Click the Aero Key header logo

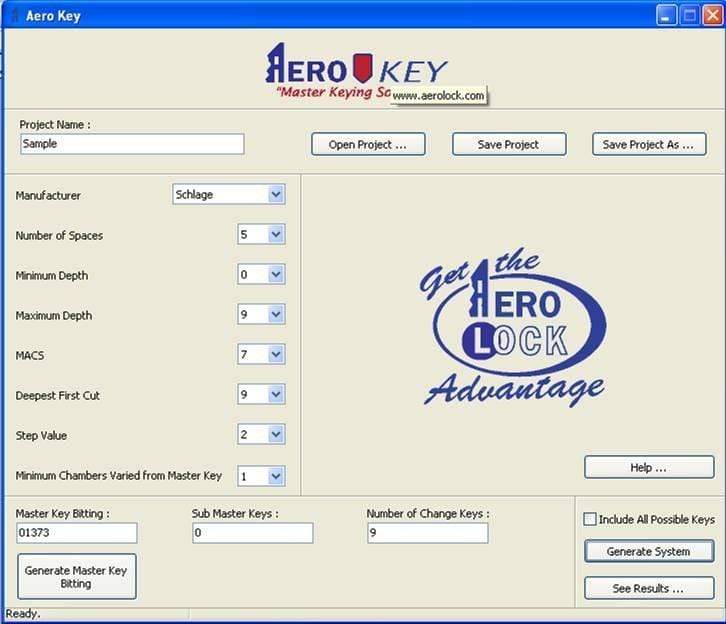(x=355, y=70)
